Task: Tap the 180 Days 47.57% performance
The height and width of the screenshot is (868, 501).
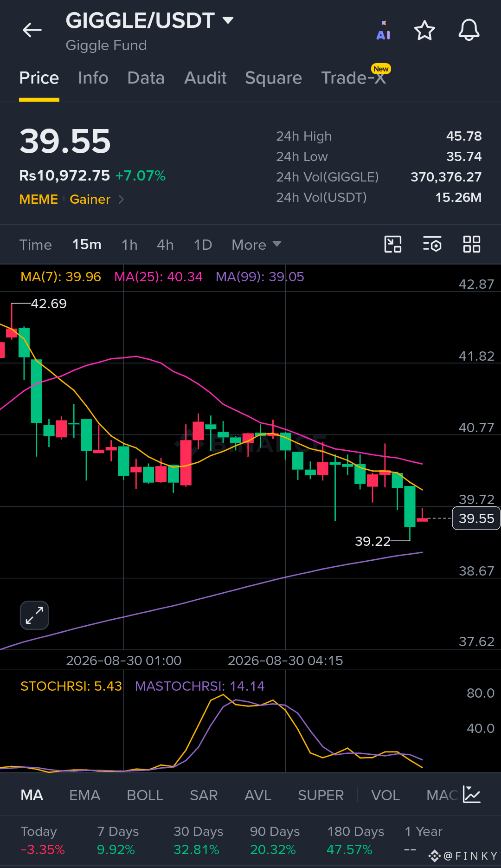Action: point(356,840)
